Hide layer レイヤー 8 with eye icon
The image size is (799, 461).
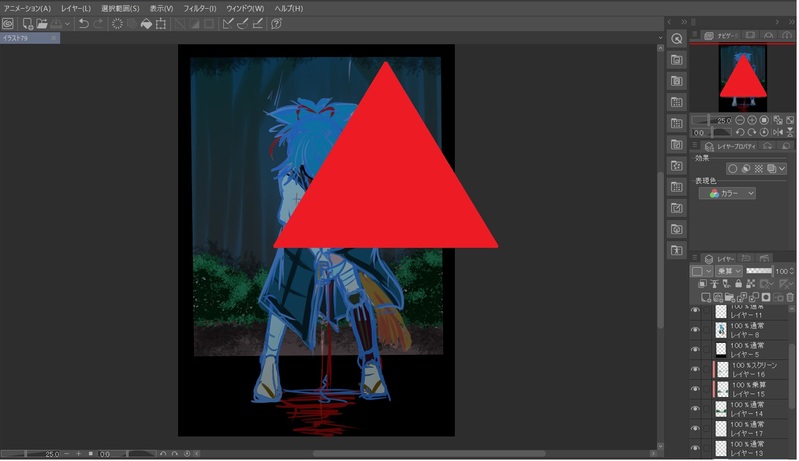tap(695, 330)
